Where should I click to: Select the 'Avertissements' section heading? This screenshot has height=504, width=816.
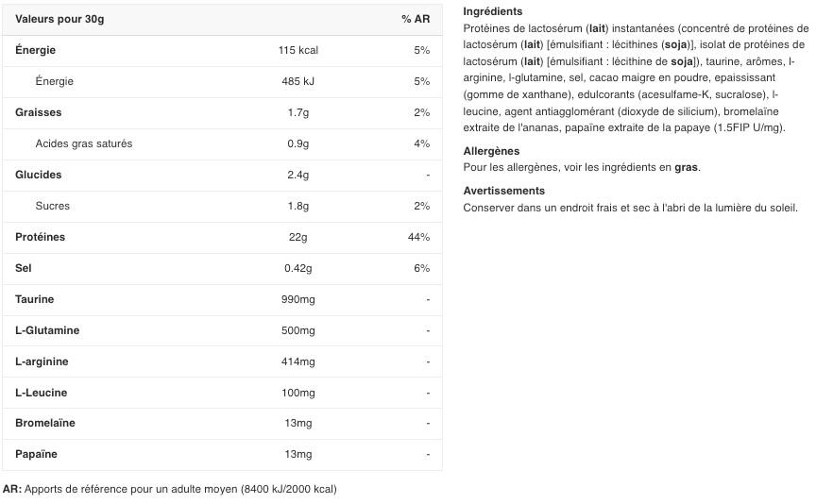tap(503, 191)
